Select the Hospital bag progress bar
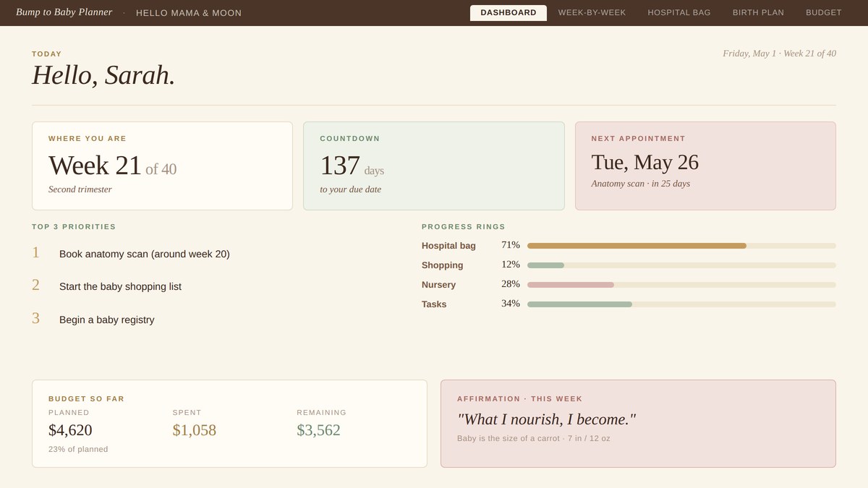This screenshot has width=868, height=488. 681,246
